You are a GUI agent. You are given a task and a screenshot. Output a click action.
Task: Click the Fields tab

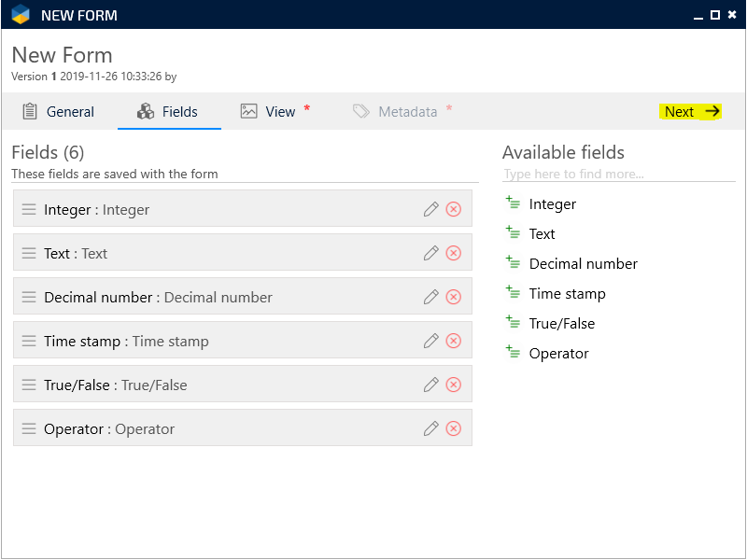(168, 112)
